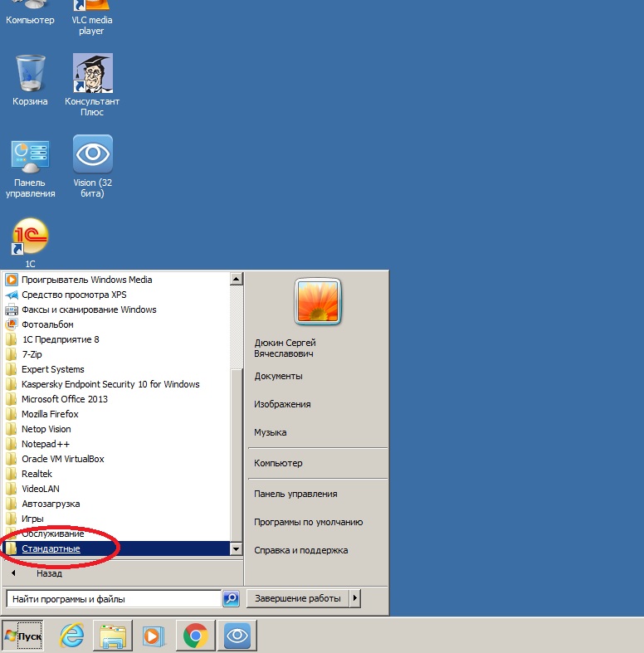Screen dimensions: 644x653
Task: Open the Realtek folder
Action: 116,474
